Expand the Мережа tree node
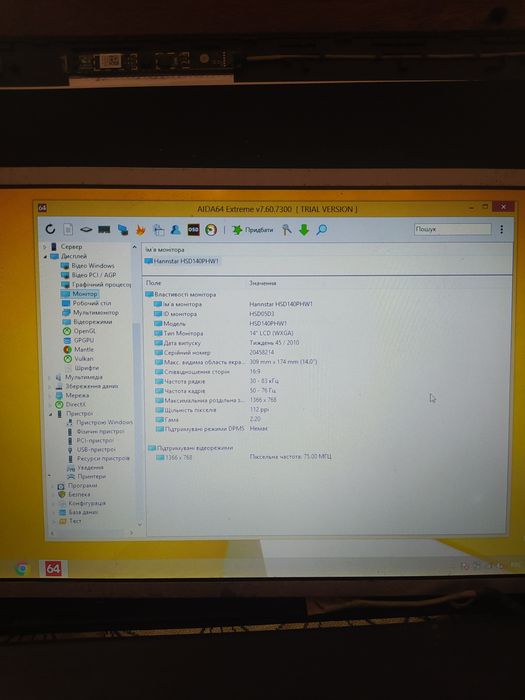 50,396
